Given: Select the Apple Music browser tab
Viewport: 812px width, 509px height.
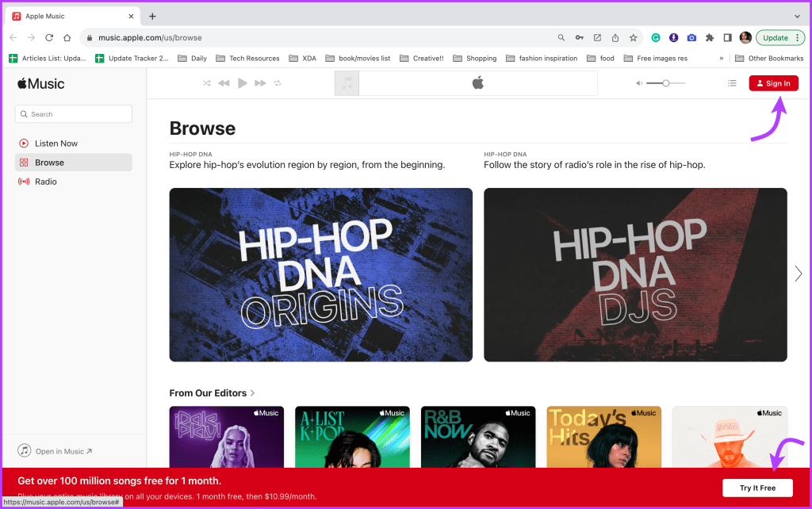Looking at the screenshot, I should click(x=72, y=16).
